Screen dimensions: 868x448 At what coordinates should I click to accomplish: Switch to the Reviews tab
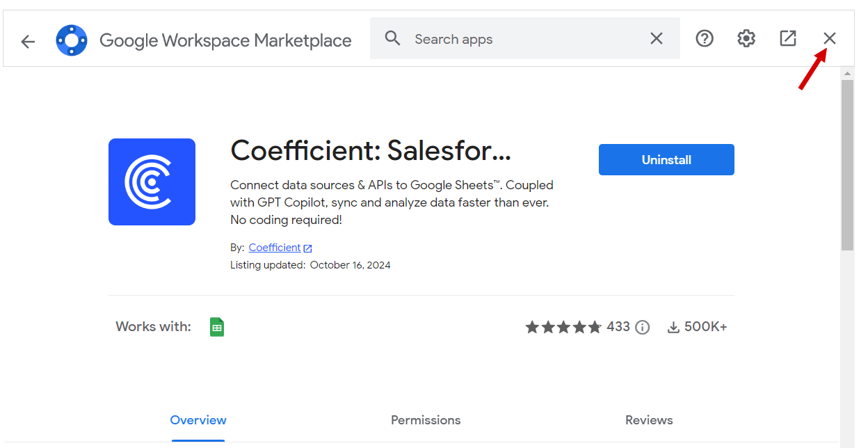(x=649, y=420)
